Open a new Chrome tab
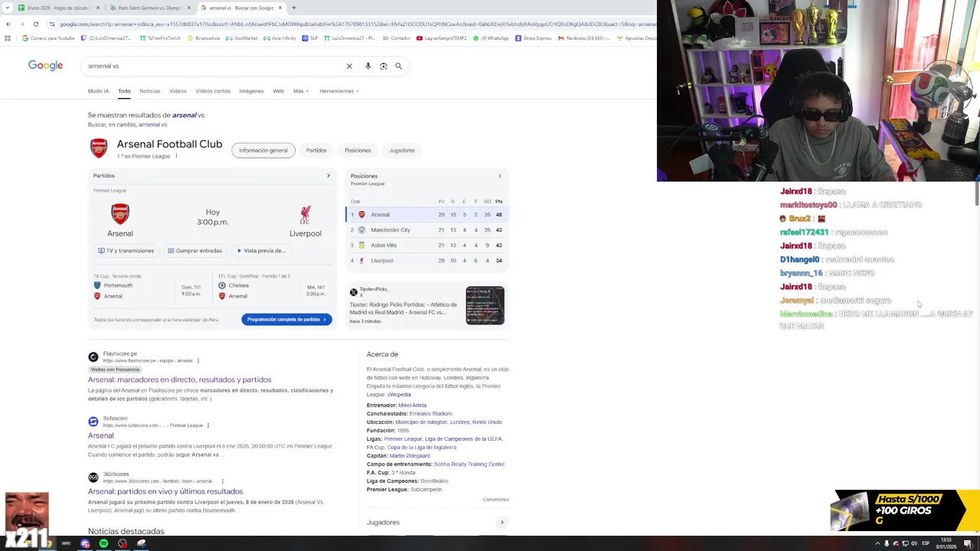This screenshot has height=551, width=980. tap(293, 8)
